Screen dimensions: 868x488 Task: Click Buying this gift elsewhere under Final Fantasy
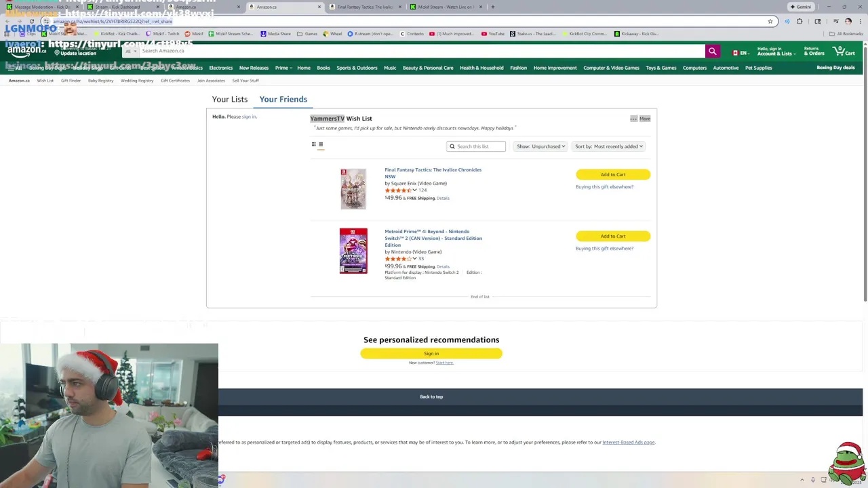click(604, 187)
